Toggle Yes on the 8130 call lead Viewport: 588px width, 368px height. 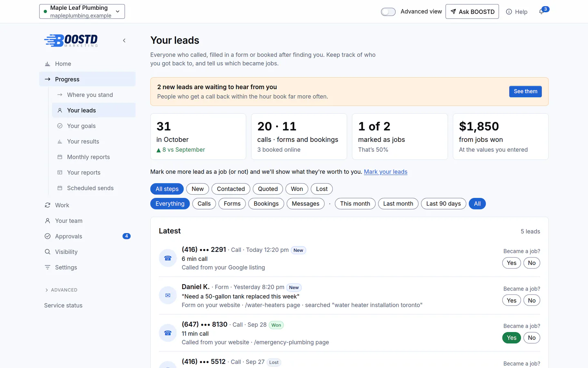click(x=512, y=338)
